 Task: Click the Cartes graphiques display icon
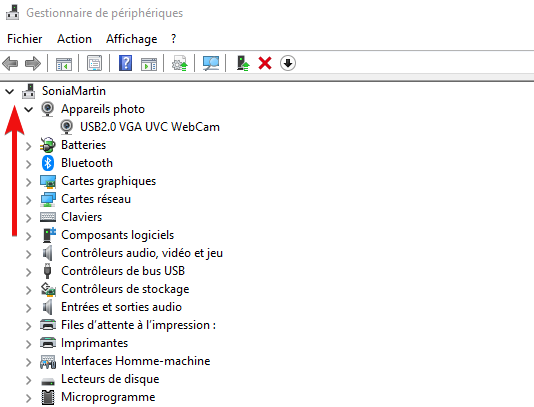click(x=48, y=181)
